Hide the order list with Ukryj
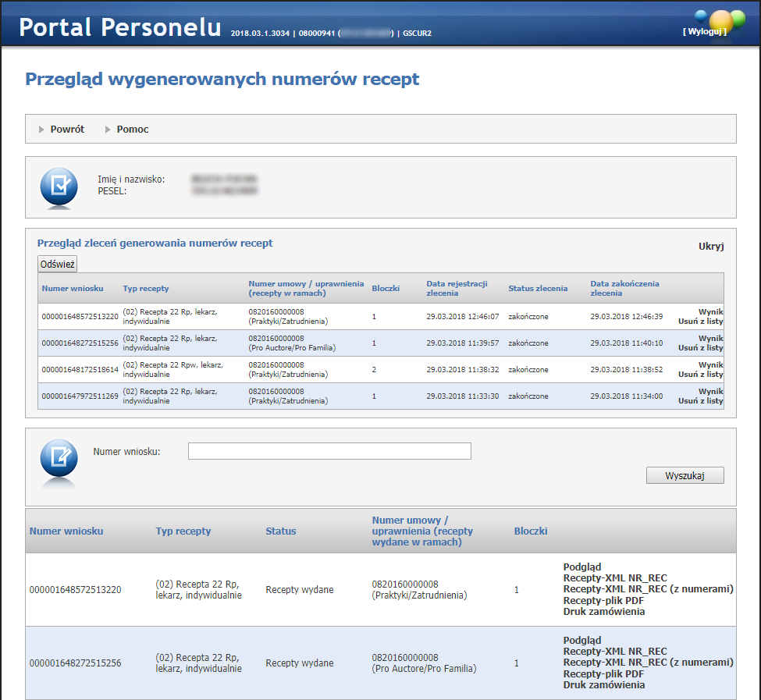 (711, 247)
